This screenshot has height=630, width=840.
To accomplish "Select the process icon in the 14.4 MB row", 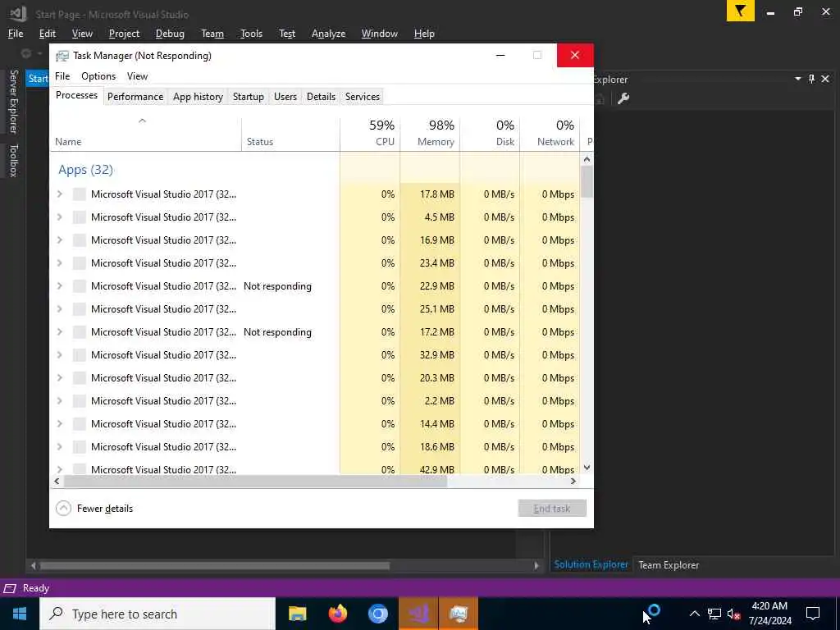I will 80,424.
